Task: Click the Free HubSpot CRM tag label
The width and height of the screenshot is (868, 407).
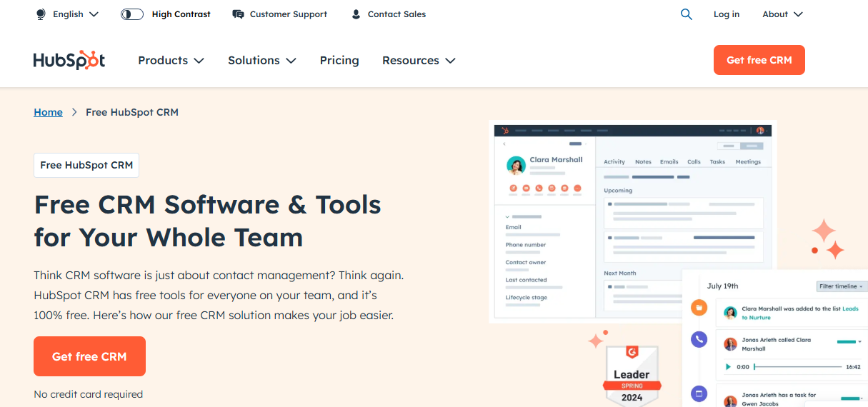Action: pyautogui.click(x=86, y=165)
